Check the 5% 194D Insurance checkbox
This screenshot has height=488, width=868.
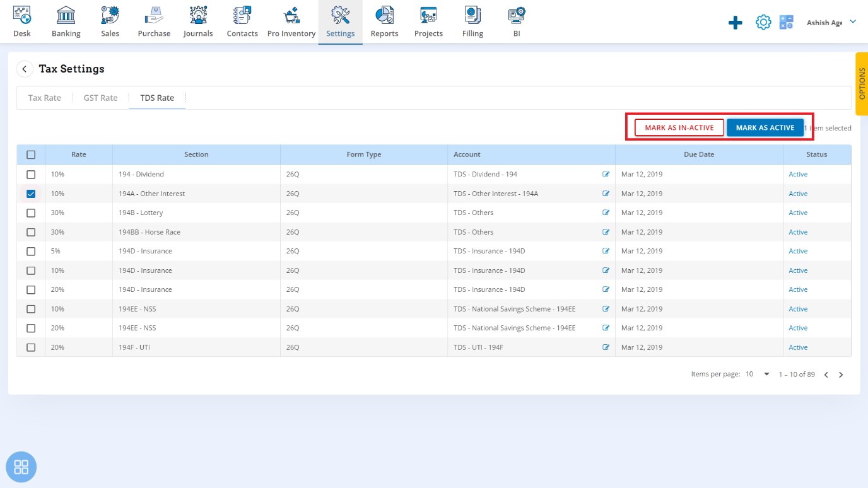(x=31, y=251)
